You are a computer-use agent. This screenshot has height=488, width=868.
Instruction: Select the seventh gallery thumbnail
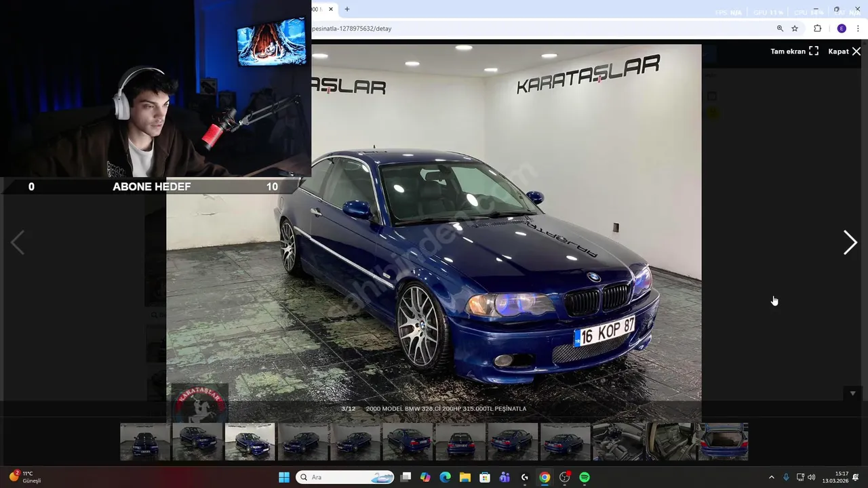460,442
